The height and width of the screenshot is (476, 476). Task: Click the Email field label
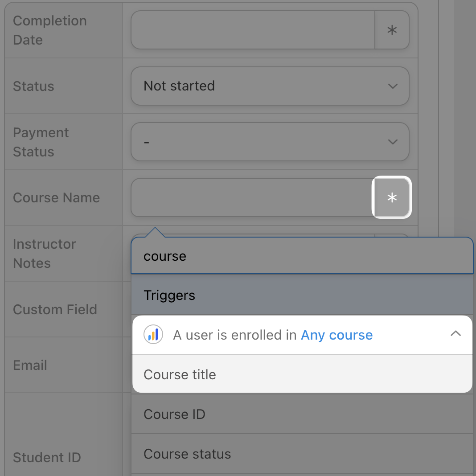click(x=30, y=365)
